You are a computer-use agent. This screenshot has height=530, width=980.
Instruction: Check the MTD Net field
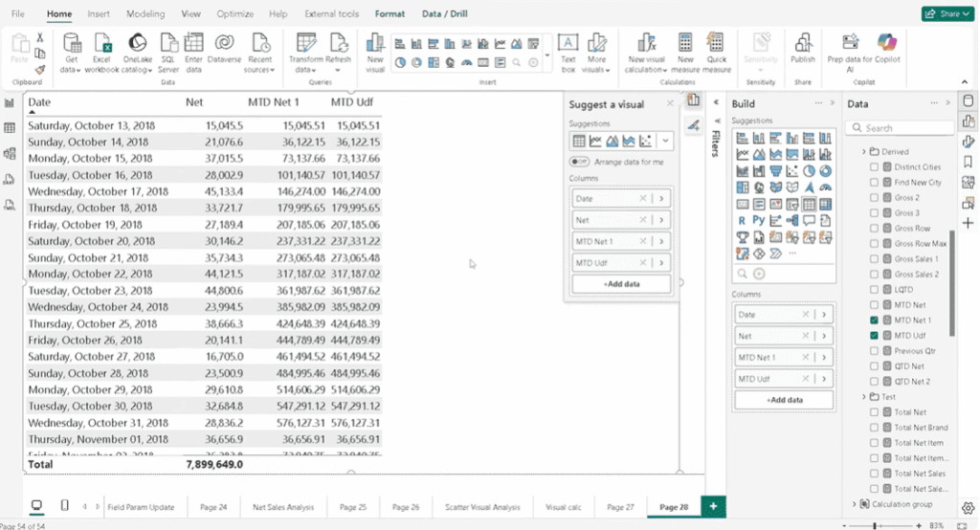[874, 305]
